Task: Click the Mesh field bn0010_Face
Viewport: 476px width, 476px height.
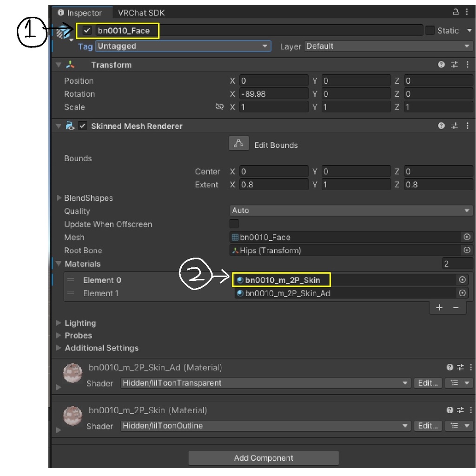Action: 345,237
